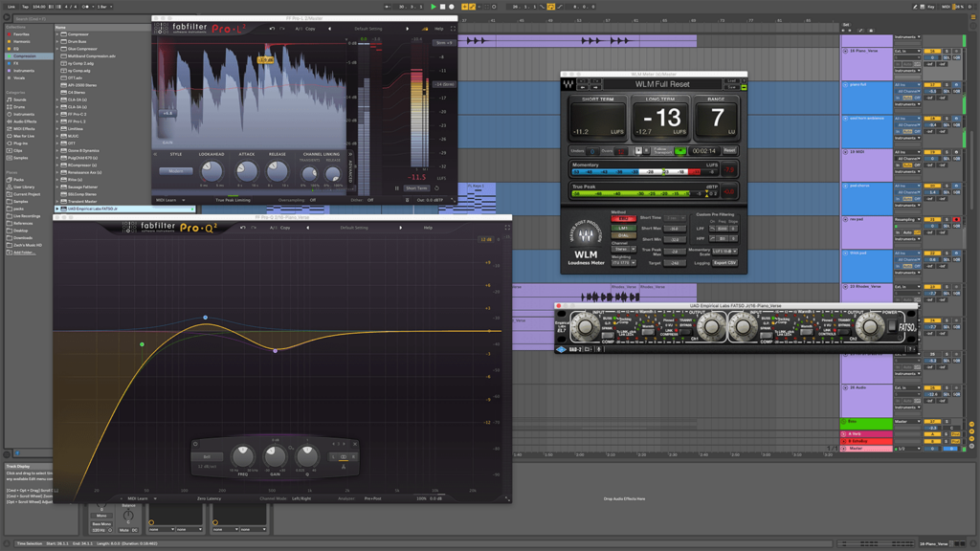
Task: Click the Pro-L 2 Copy button
Action: (310, 29)
